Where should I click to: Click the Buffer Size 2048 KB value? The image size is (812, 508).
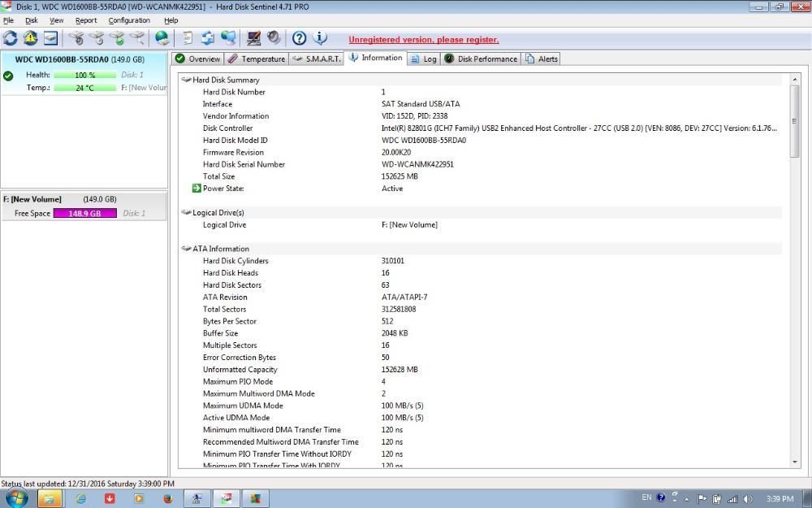point(395,333)
